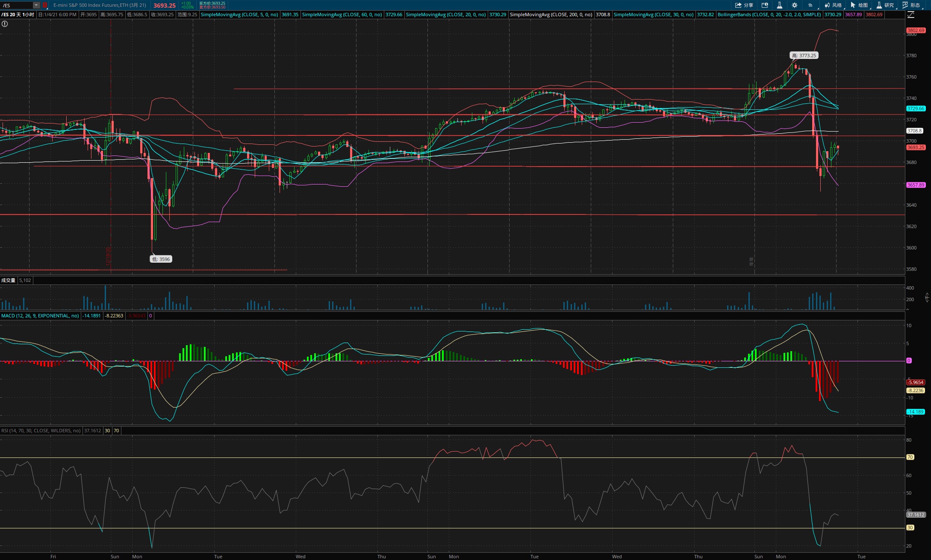Open chart settings gear icon
Viewport: 931px width, 560px height.
(794, 5)
